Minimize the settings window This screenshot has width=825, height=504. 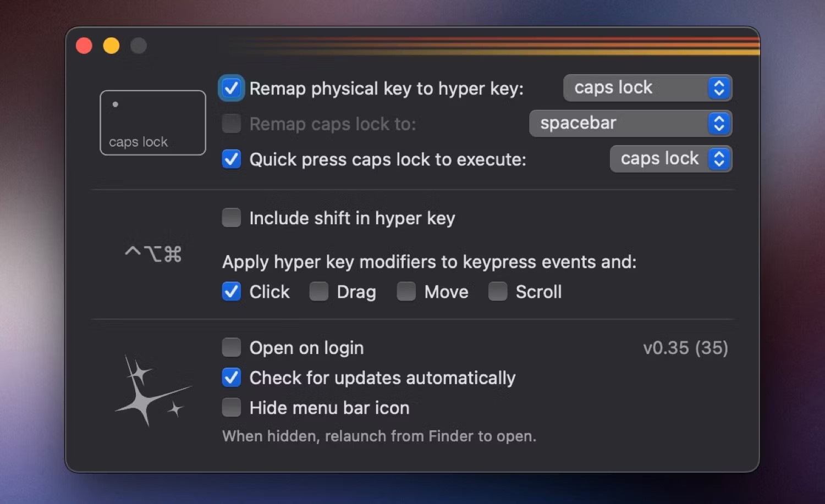pyautogui.click(x=111, y=45)
